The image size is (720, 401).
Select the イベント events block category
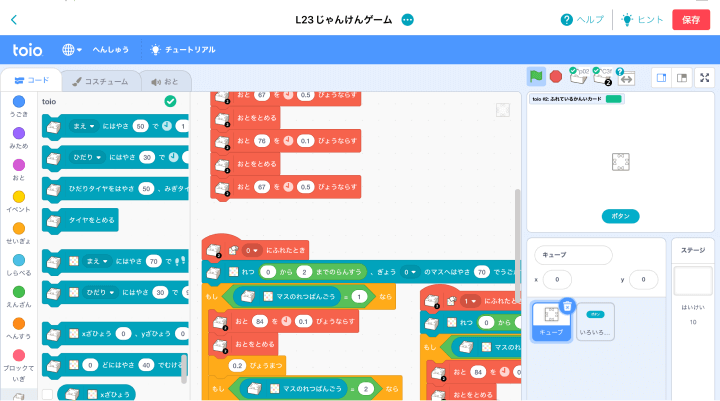click(19, 202)
